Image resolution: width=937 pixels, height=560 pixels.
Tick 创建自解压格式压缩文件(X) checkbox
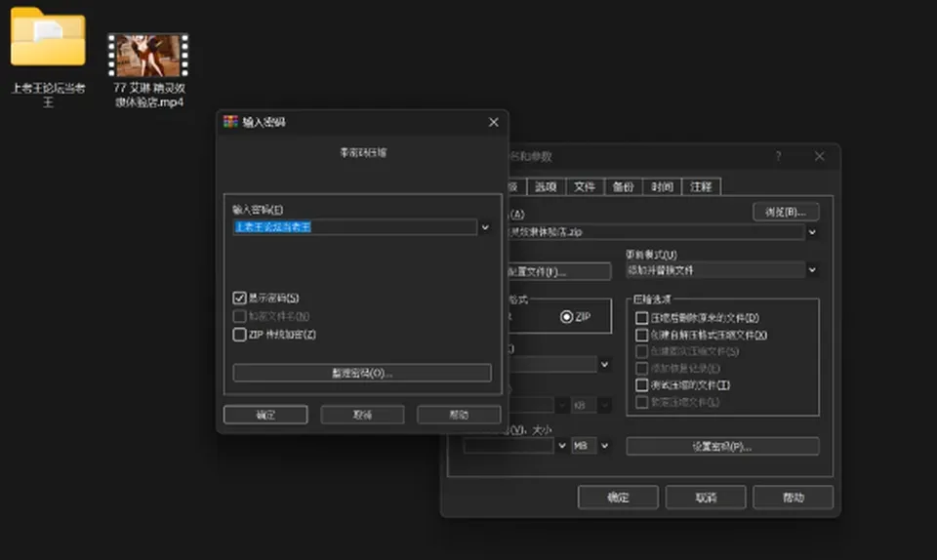(x=642, y=335)
